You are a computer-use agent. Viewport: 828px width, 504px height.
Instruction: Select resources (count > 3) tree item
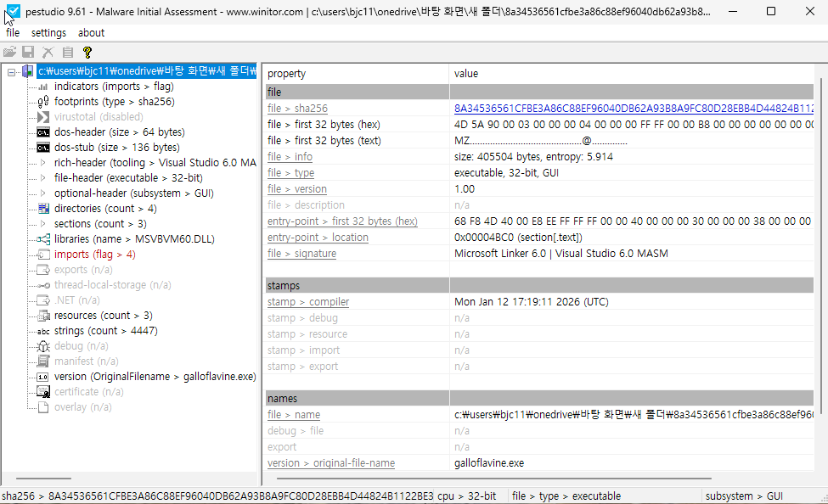(103, 316)
